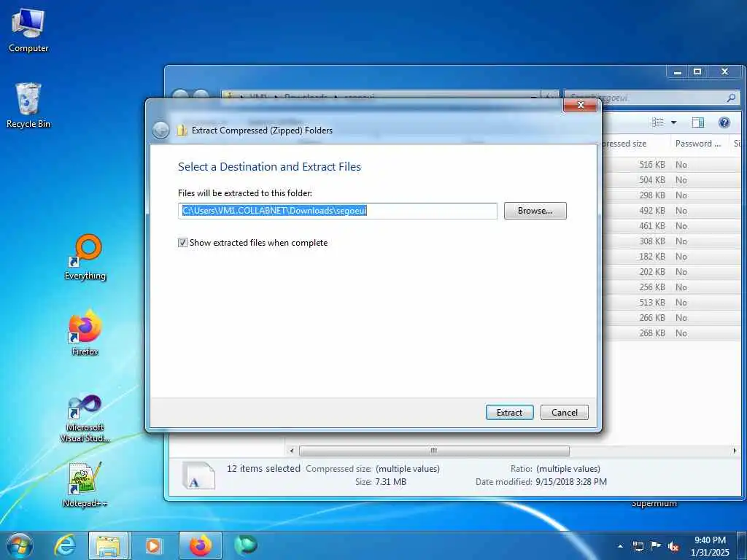Sort by Compressed size column header
The image size is (747, 560).
coord(636,144)
